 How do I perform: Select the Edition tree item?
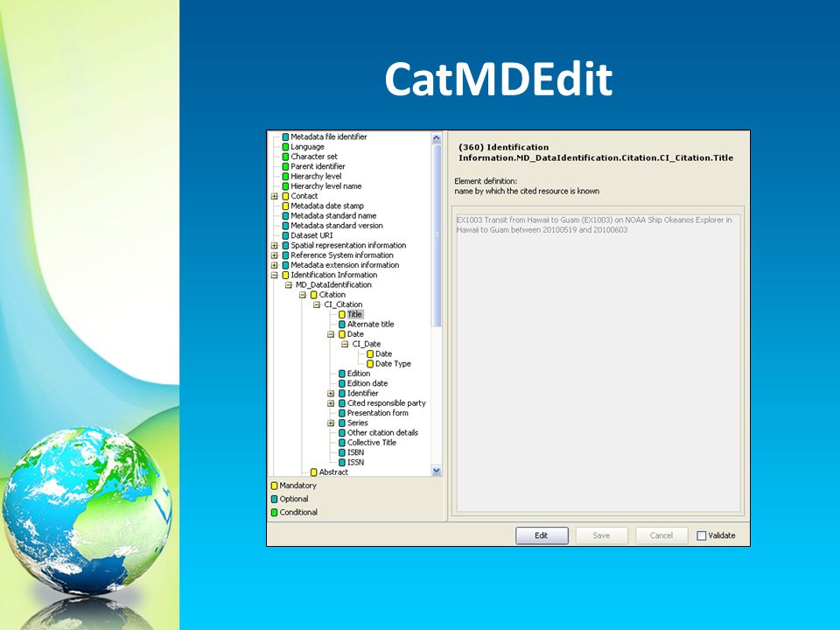(x=359, y=374)
